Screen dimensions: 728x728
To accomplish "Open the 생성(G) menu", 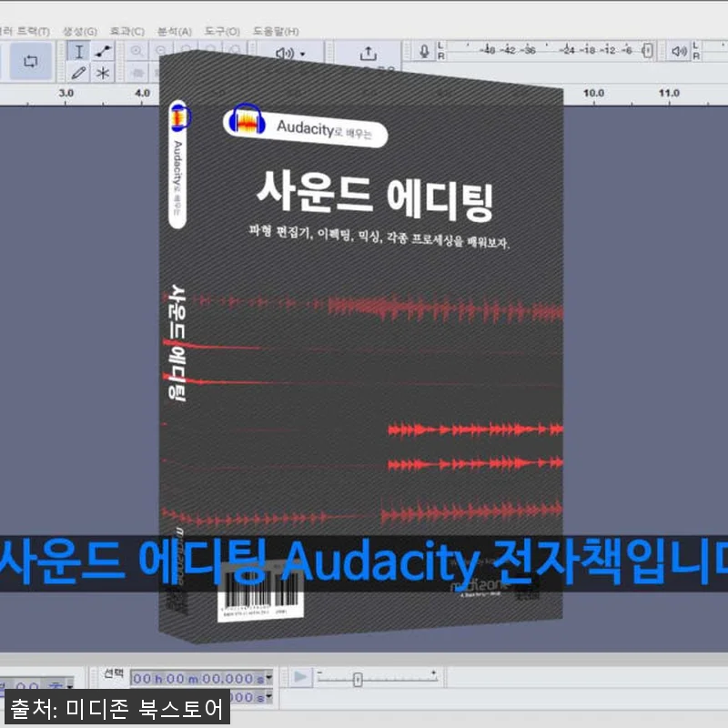I will [80, 32].
